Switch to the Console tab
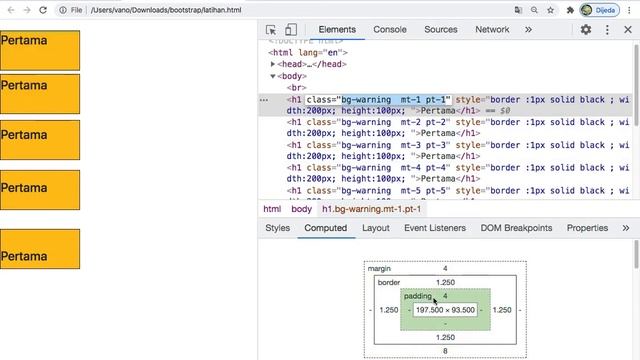This screenshot has height=360, width=640. (390, 29)
